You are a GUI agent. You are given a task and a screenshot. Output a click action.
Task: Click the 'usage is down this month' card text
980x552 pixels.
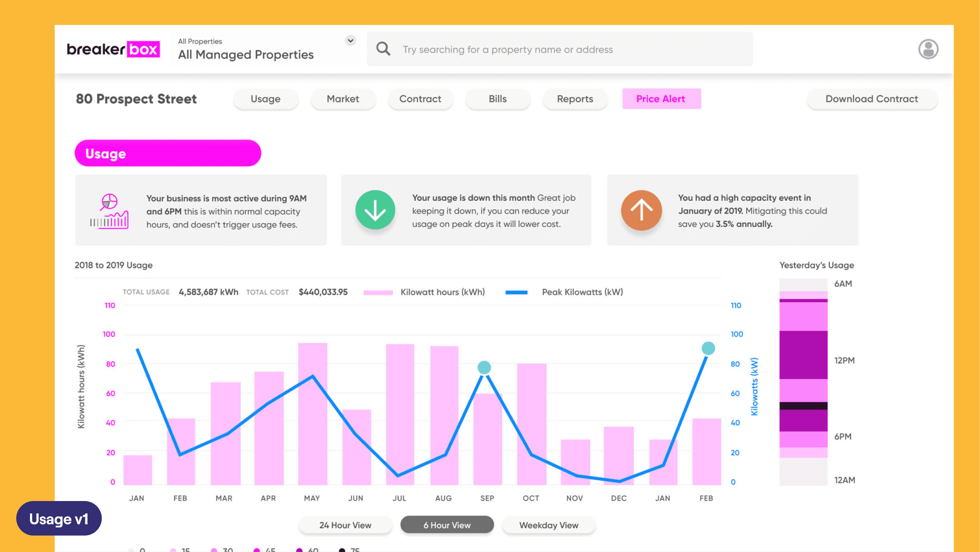click(493, 211)
